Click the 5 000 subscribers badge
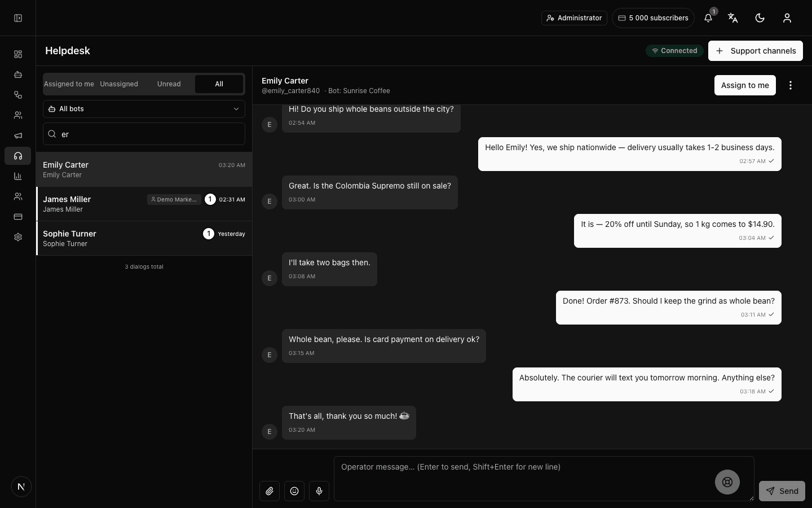This screenshot has height=508, width=812. (x=653, y=18)
